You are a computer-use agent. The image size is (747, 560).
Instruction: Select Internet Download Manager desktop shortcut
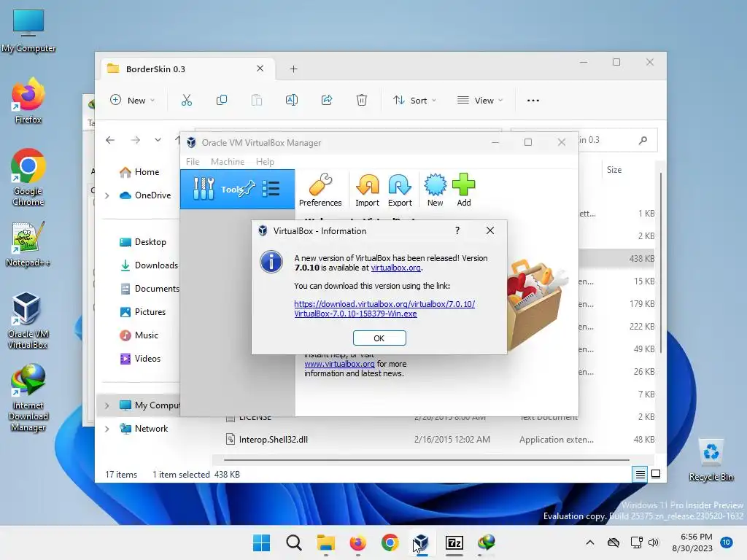(x=28, y=398)
